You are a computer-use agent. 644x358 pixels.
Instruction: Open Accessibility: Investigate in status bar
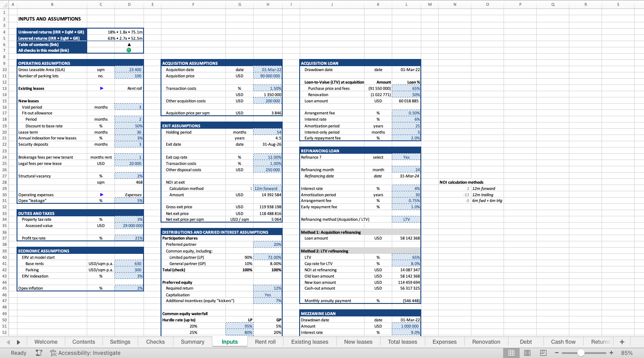point(85,353)
